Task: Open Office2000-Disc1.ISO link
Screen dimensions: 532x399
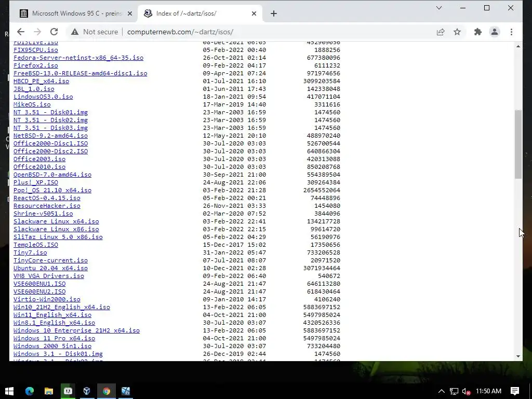Action: (50, 143)
